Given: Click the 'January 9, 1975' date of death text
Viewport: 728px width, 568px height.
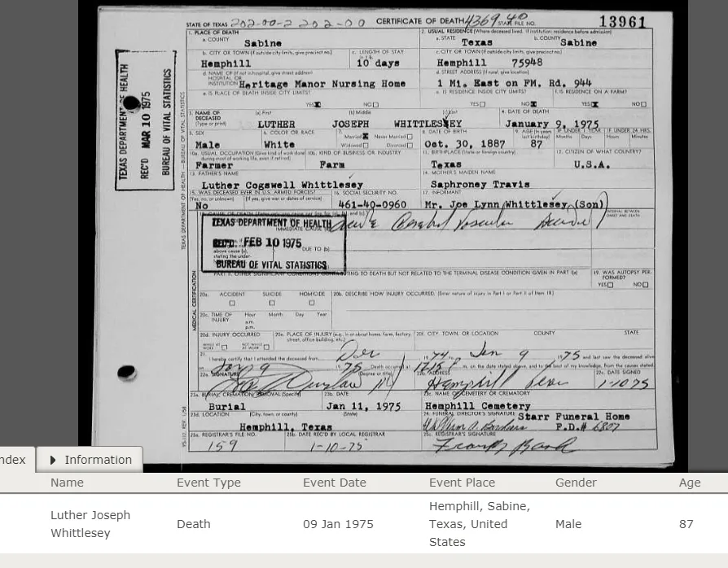Looking at the screenshot, I should [x=552, y=124].
